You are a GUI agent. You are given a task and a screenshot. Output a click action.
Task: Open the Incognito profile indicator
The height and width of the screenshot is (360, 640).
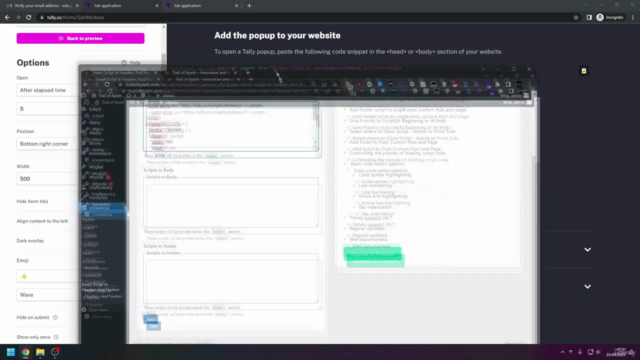pyautogui.click(x=610, y=18)
